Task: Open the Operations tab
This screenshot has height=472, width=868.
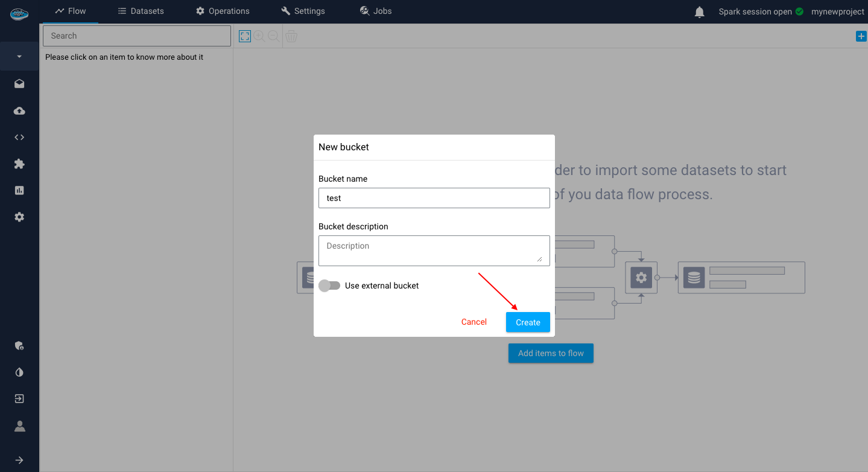Action: click(223, 11)
